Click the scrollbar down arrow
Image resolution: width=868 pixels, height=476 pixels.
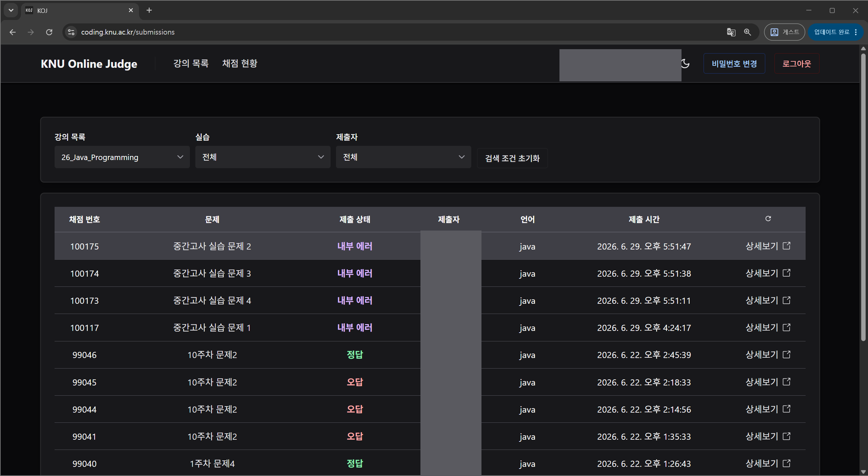(x=863, y=472)
